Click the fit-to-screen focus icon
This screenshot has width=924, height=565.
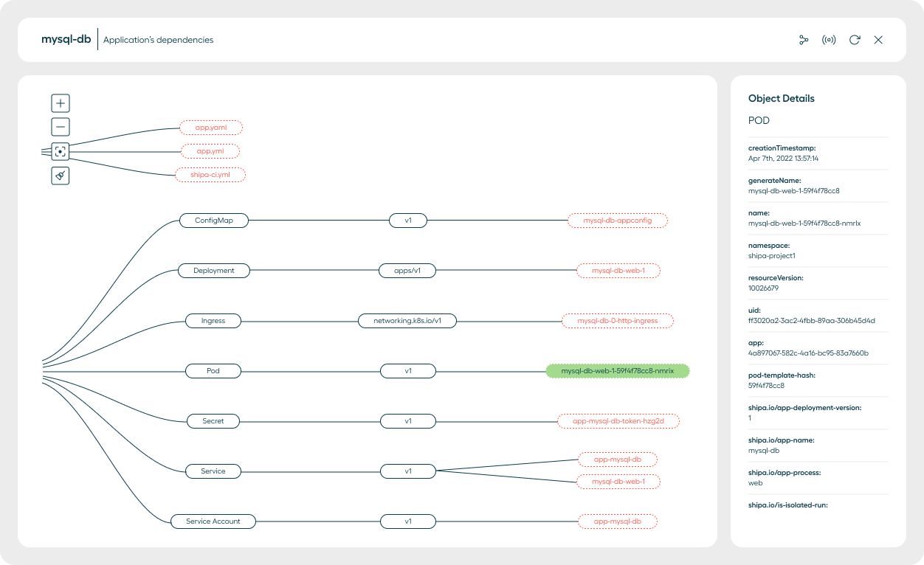[x=61, y=151]
